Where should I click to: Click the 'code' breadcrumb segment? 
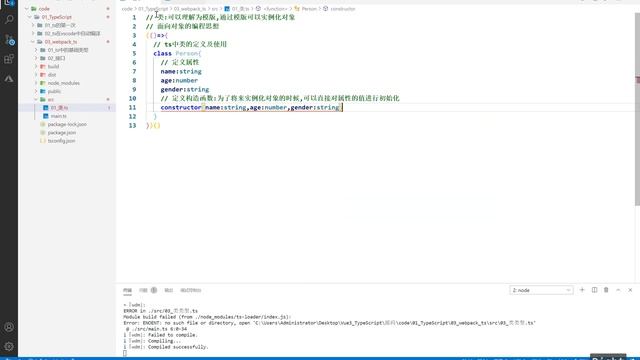pos(127,9)
